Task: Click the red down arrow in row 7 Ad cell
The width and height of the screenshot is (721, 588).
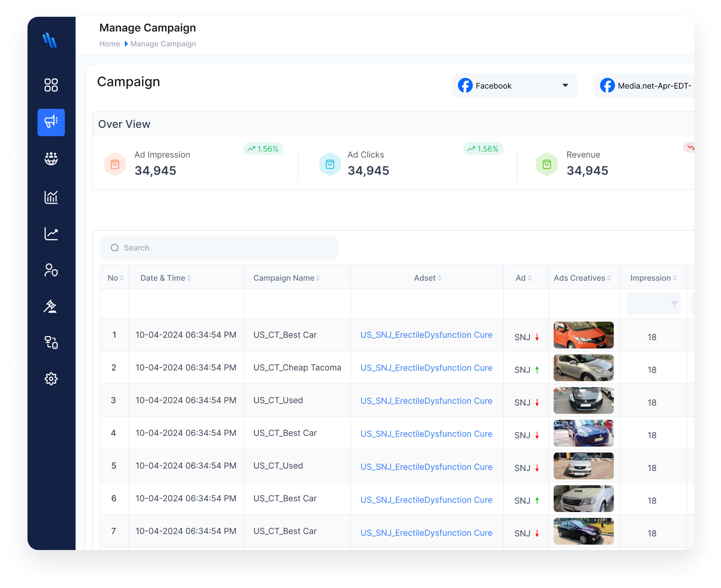Action: [x=537, y=533]
